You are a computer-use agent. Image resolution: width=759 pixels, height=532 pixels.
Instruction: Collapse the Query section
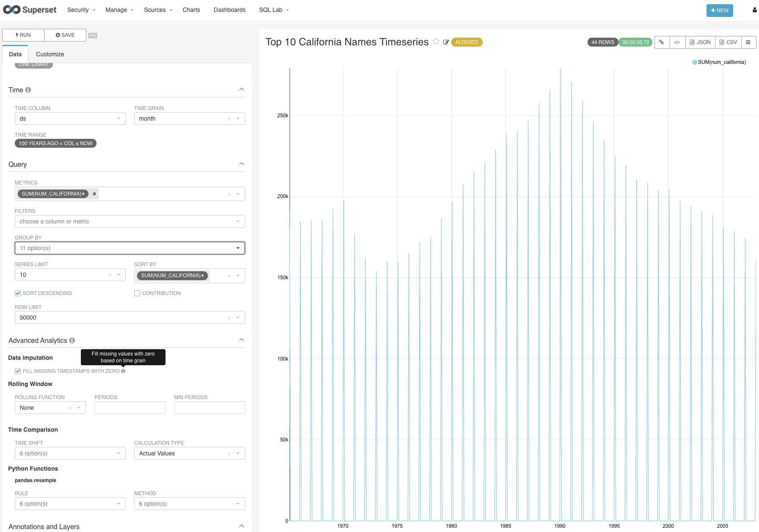click(242, 164)
